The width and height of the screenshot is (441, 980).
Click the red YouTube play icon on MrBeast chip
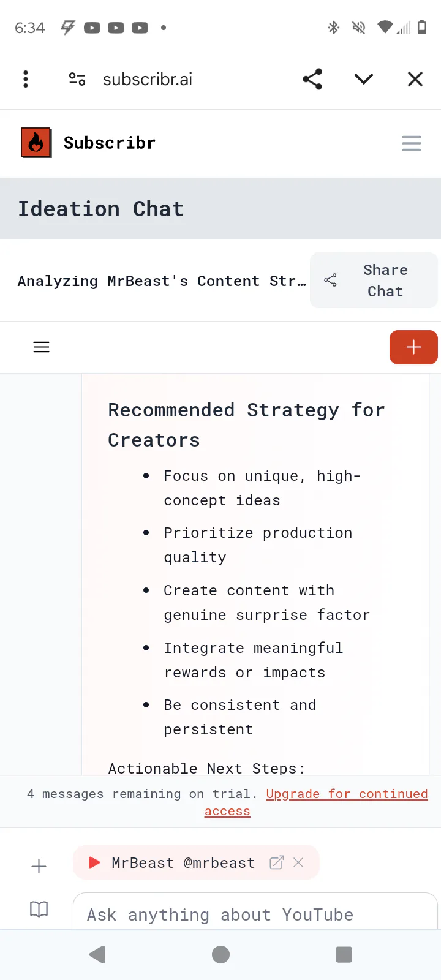pos(94,862)
